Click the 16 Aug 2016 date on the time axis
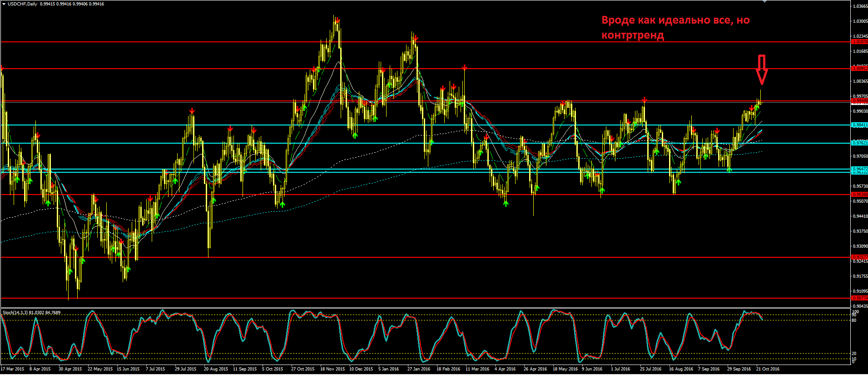 click(x=681, y=369)
